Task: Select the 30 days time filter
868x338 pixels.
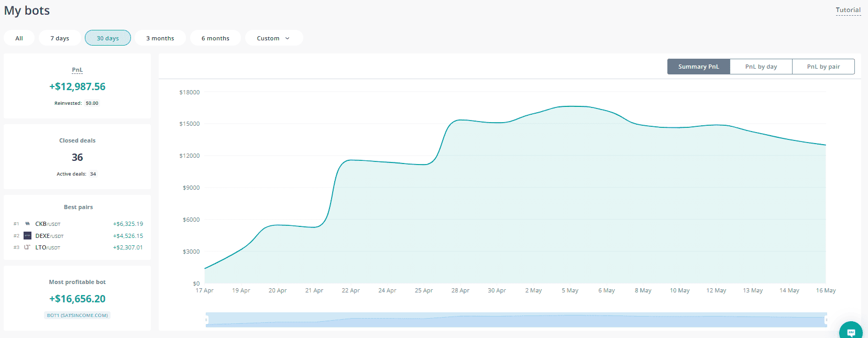Action: (108, 38)
